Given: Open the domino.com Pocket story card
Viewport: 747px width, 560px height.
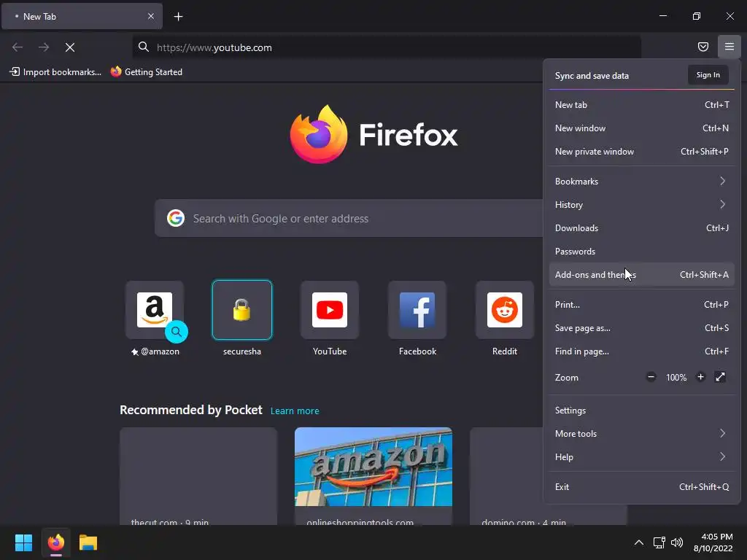Looking at the screenshot, I should (506, 476).
